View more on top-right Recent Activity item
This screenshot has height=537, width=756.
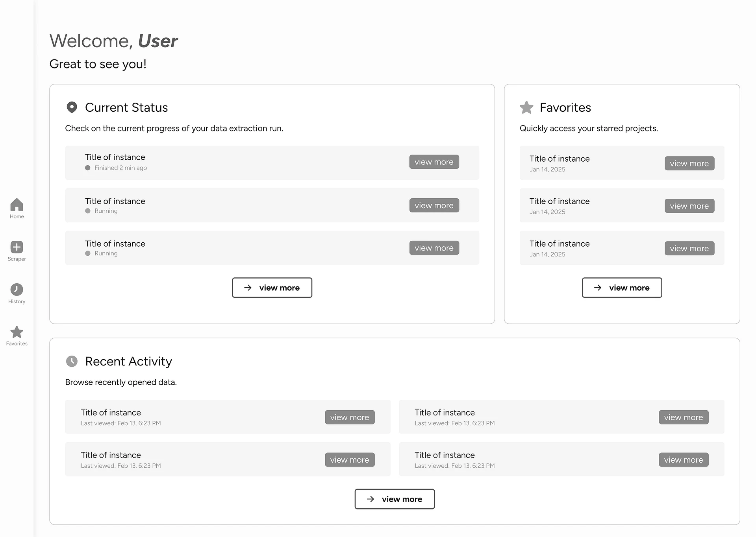pyautogui.click(x=684, y=417)
